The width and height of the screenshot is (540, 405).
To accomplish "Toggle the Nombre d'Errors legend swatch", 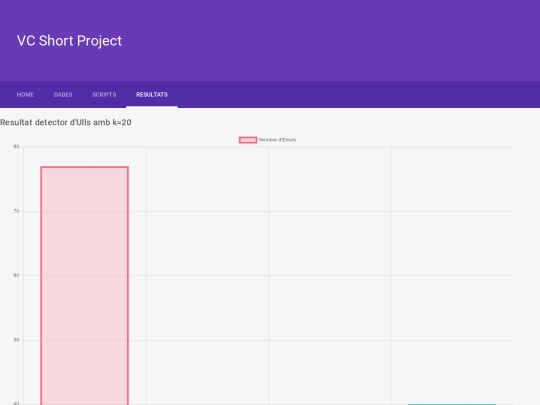I will 248,140.
